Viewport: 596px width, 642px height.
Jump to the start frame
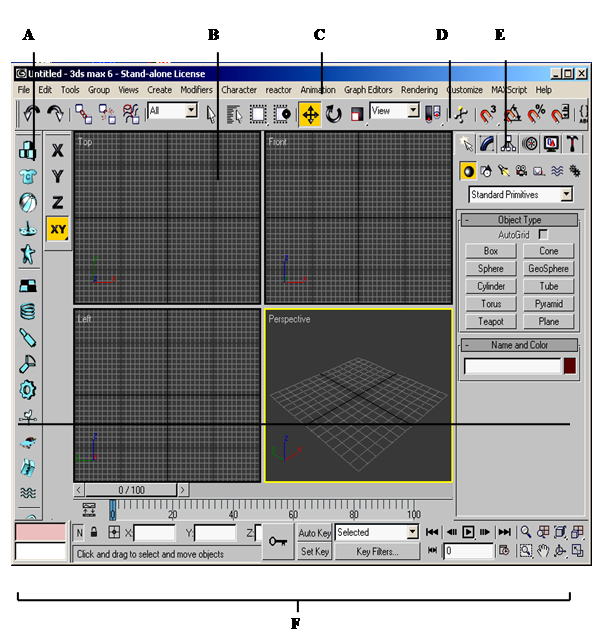pyautogui.click(x=432, y=532)
